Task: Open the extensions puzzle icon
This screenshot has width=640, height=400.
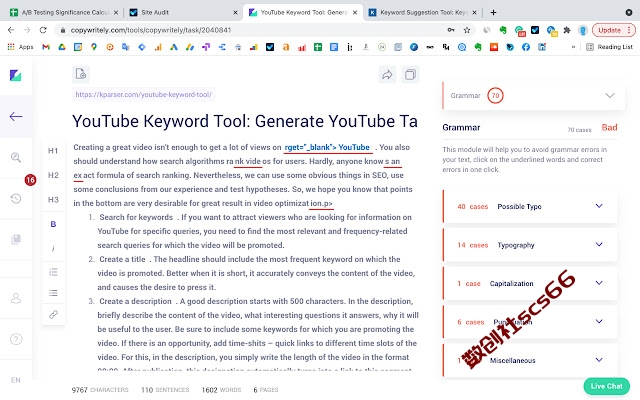Action: [567, 30]
